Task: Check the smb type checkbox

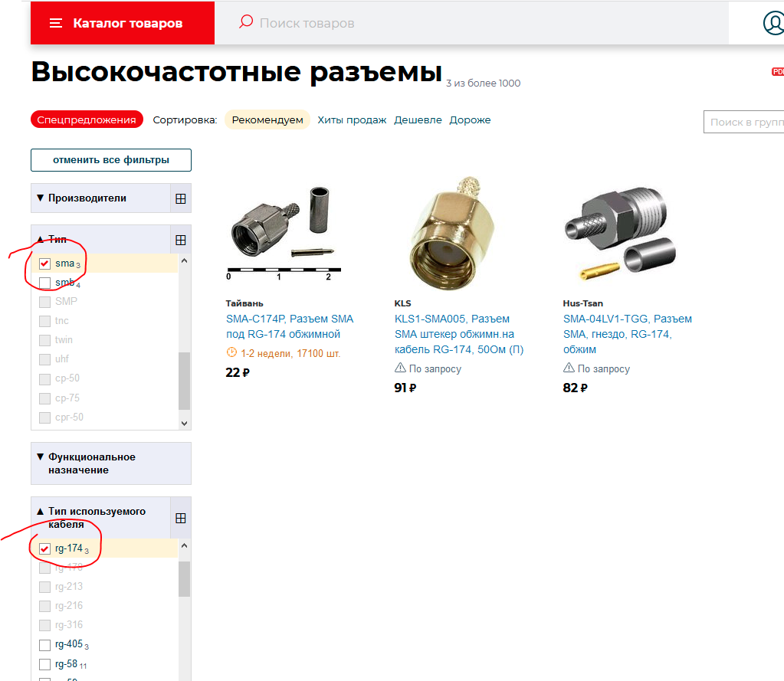Action: 44,283
